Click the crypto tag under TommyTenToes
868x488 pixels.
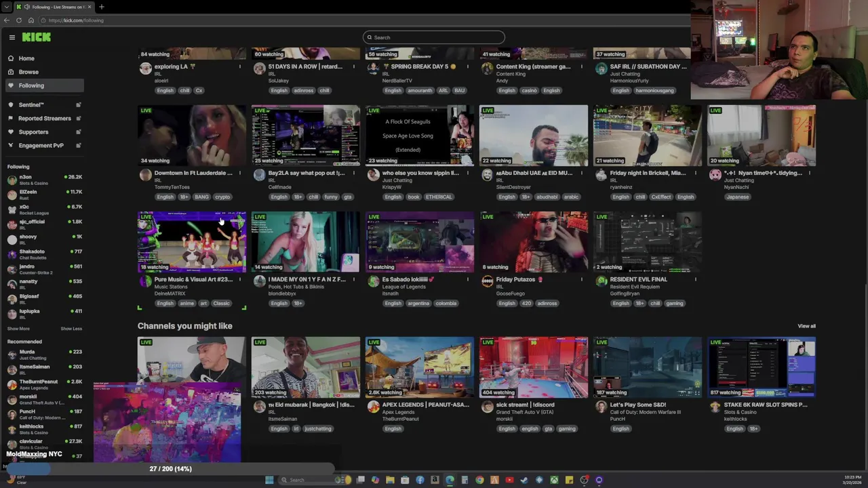coord(222,197)
